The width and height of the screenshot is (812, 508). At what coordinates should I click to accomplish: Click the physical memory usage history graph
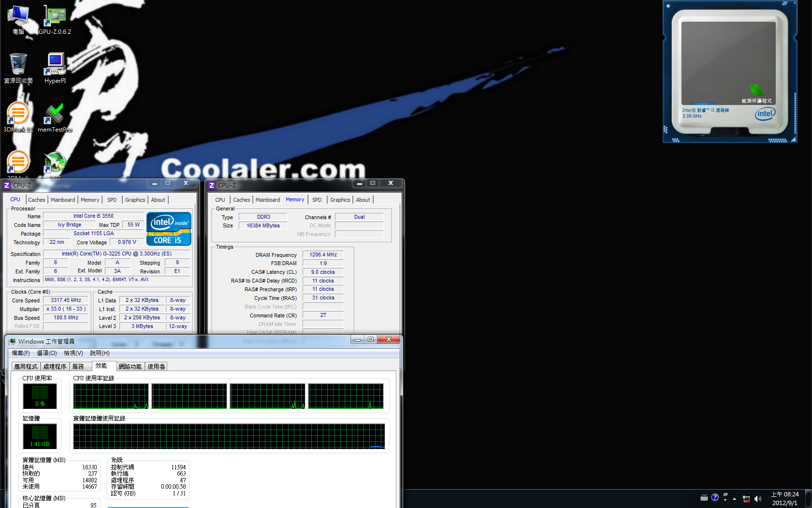pos(229,436)
